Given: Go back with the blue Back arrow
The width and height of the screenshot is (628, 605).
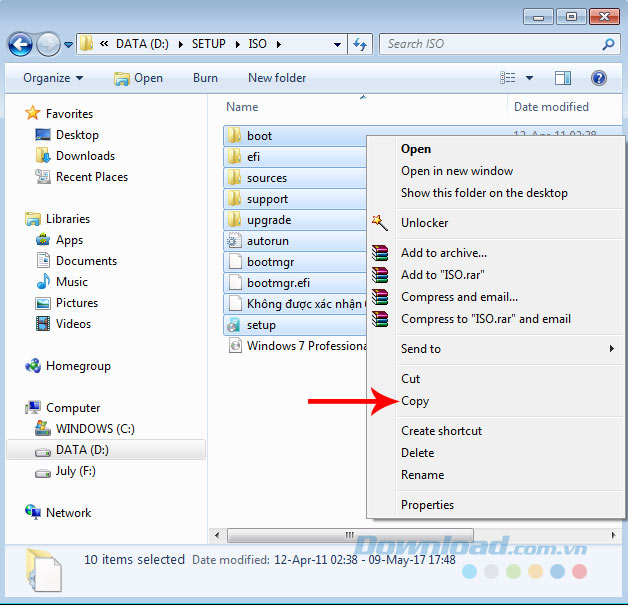Looking at the screenshot, I should click(20, 44).
